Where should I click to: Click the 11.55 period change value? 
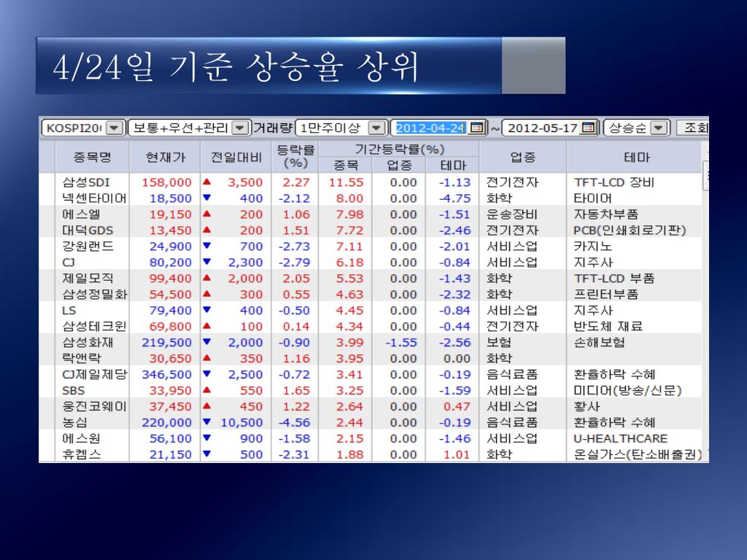click(x=346, y=182)
